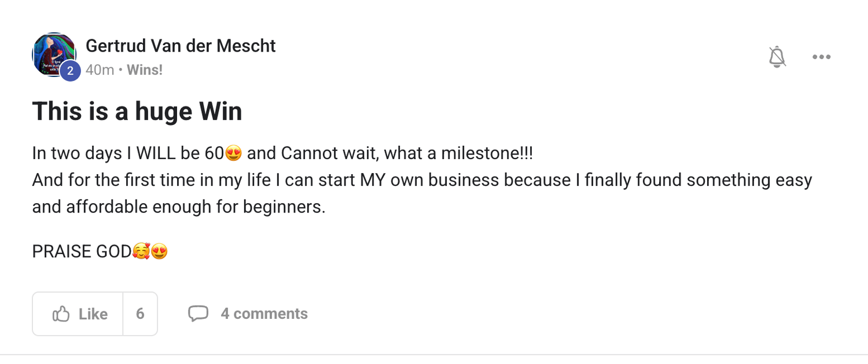Click 'affordable enough for beginners' text
Image resolution: width=868 pixels, height=364 pixels.
tap(179, 207)
